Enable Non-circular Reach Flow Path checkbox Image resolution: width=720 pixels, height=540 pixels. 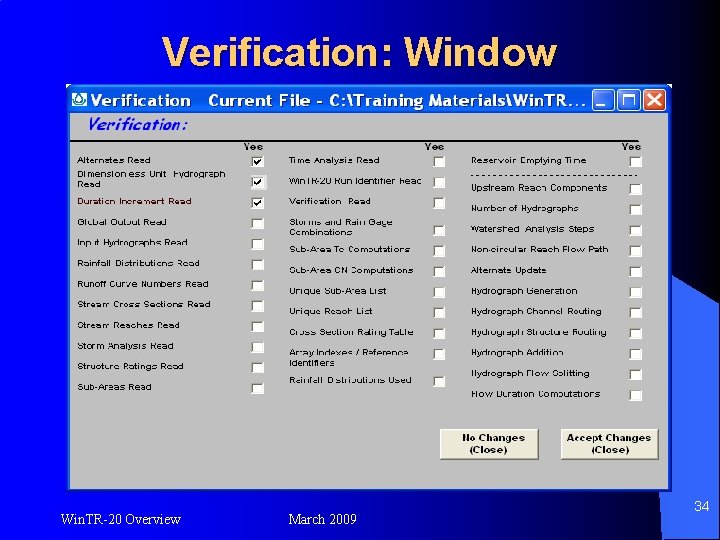pyautogui.click(x=636, y=251)
